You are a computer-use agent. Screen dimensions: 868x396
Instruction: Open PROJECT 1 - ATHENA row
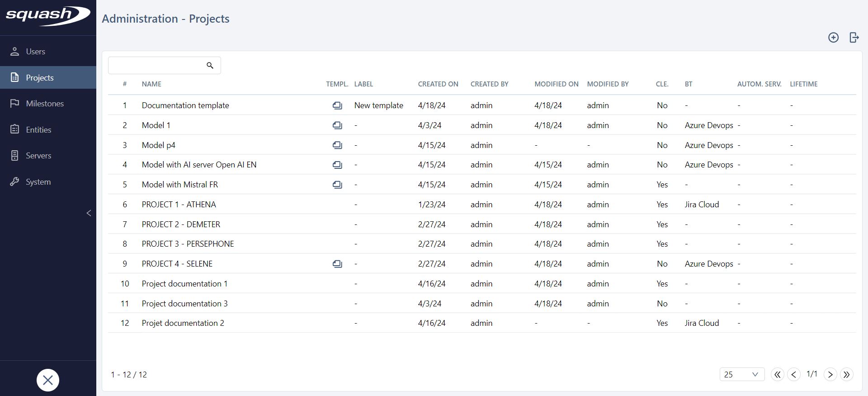click(179, 205)
